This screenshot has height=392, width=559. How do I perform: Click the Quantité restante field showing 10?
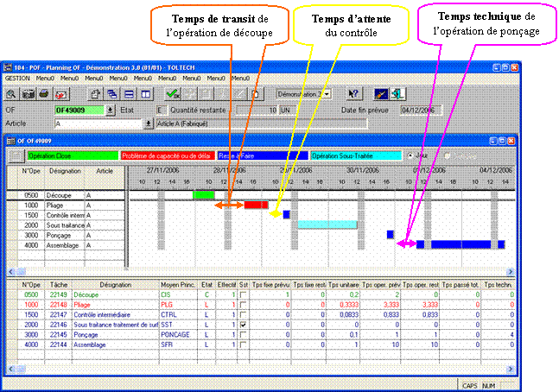click(x=257, y=111)
